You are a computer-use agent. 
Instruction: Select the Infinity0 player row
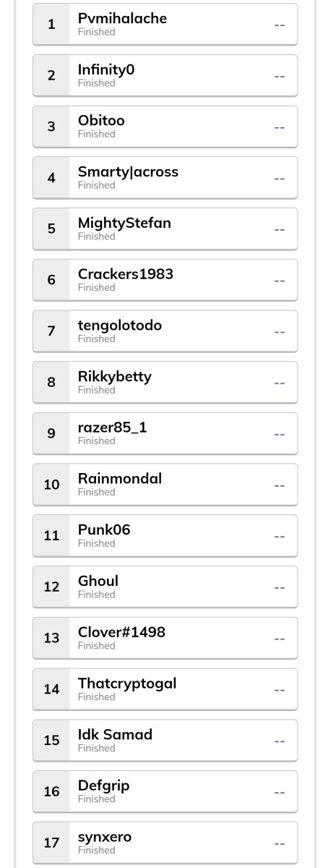point(165,75)
